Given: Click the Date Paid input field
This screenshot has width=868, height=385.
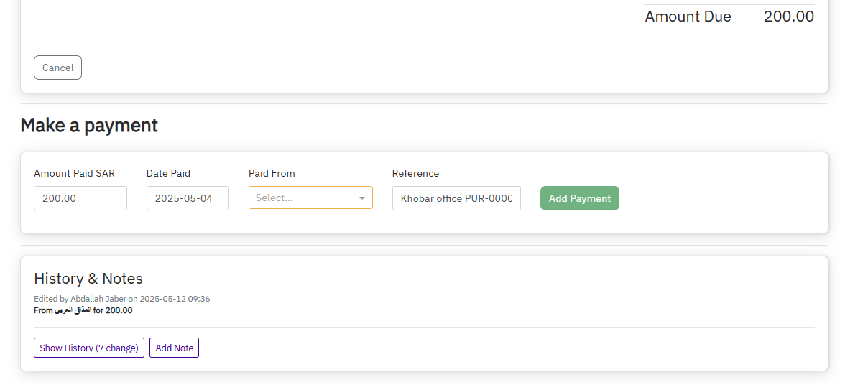Looking at the screenshot, I should [x=188, y=198].
